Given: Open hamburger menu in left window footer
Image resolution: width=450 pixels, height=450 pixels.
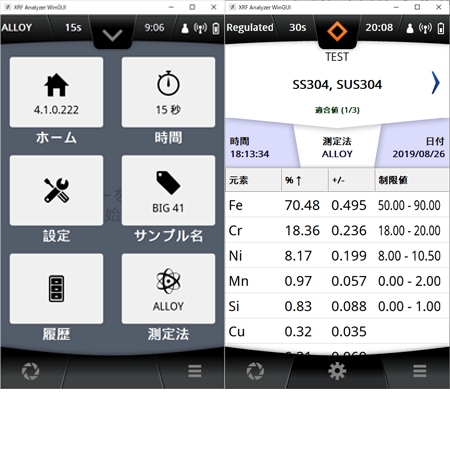Looking at the screenshot, I should pos(195,371).
